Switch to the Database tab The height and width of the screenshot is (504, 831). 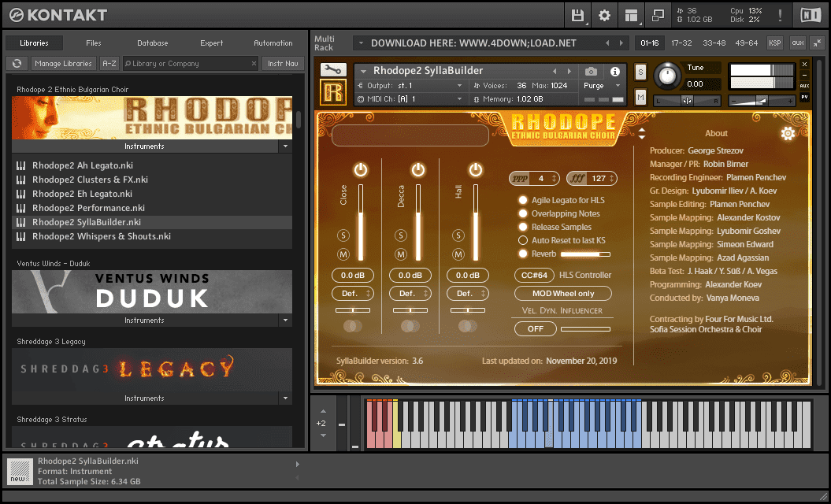(153, 43)
